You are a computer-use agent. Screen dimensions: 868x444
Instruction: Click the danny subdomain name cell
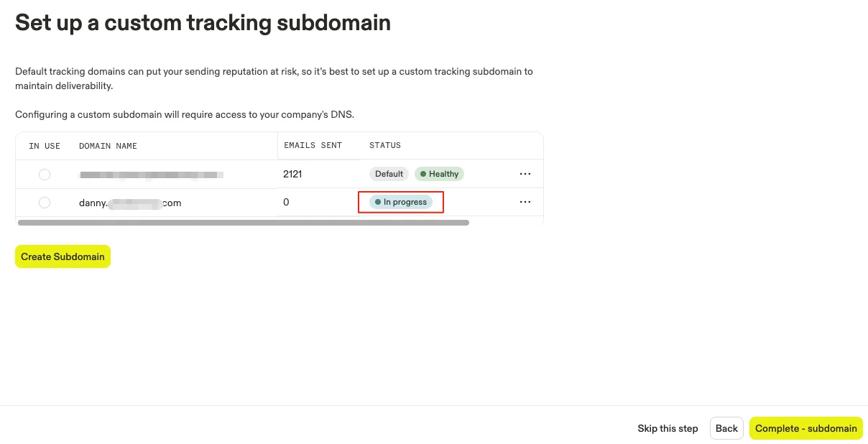(x=130, y=203)
